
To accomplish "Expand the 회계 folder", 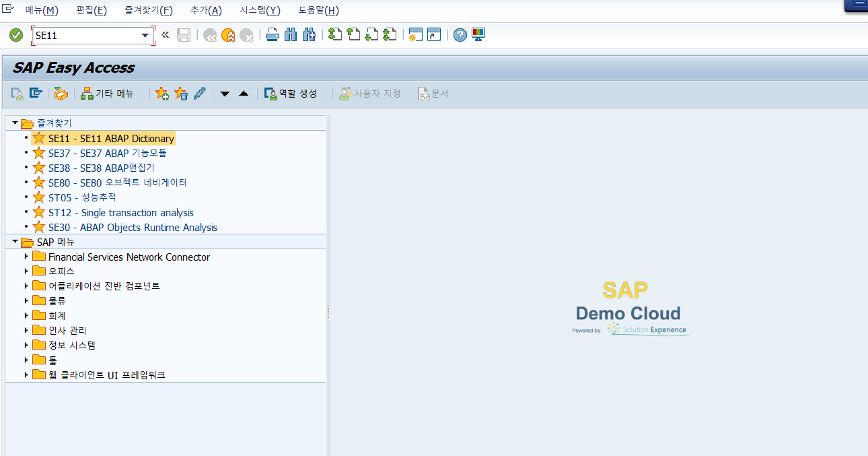I will [x=26, y=316].
